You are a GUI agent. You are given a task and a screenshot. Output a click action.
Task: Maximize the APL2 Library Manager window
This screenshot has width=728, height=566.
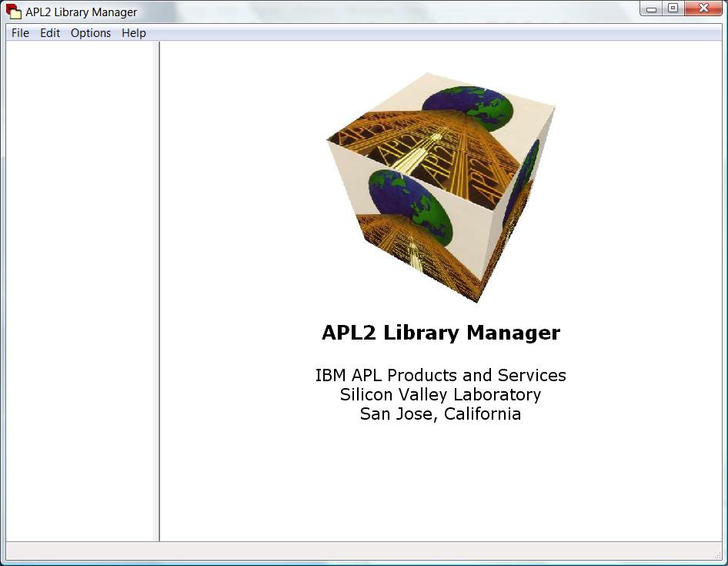673,8
